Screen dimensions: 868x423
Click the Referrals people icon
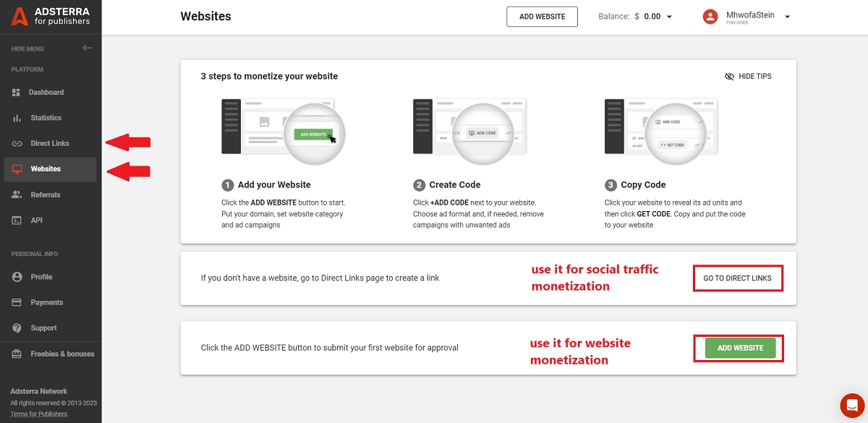17,195
